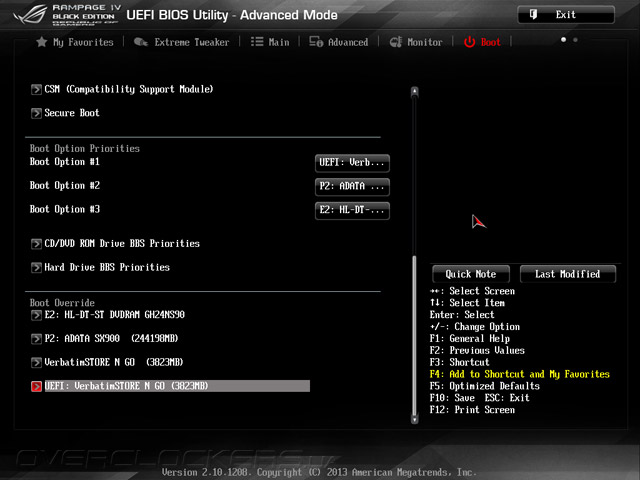
Task: Open Boot Option #1 dropdown
Action: point(352,163)
